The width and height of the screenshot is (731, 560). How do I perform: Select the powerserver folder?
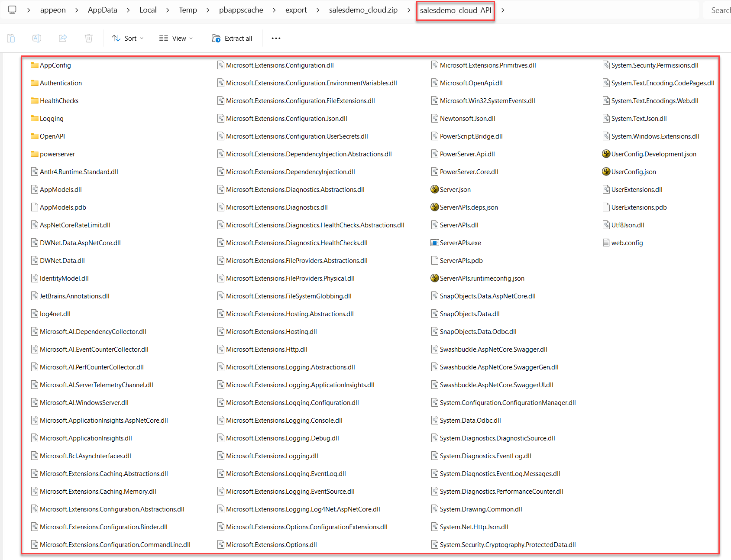[57, 154]
